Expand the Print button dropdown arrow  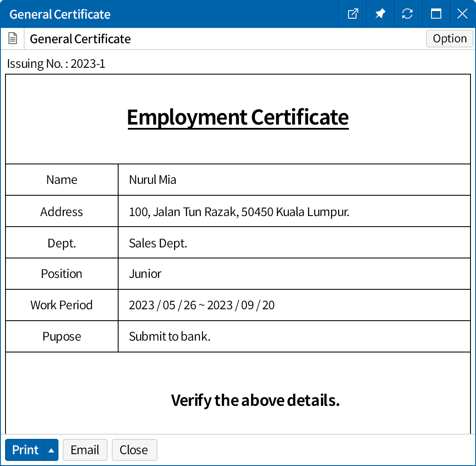[x=51, y=450]
